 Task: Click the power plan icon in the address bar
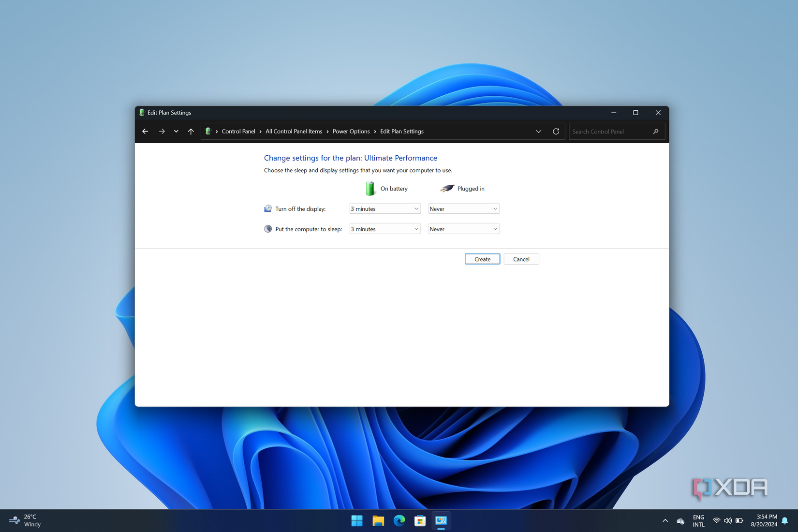tap(208, 131)
